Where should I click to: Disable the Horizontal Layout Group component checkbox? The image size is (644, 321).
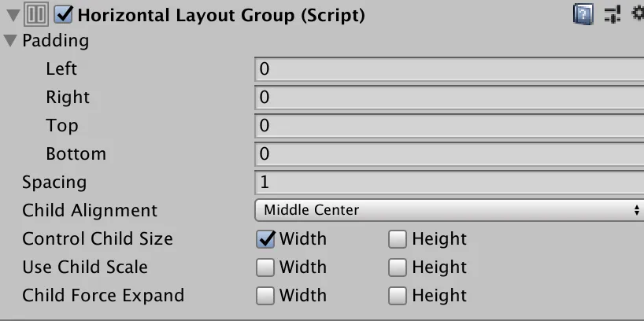(63, 14)
